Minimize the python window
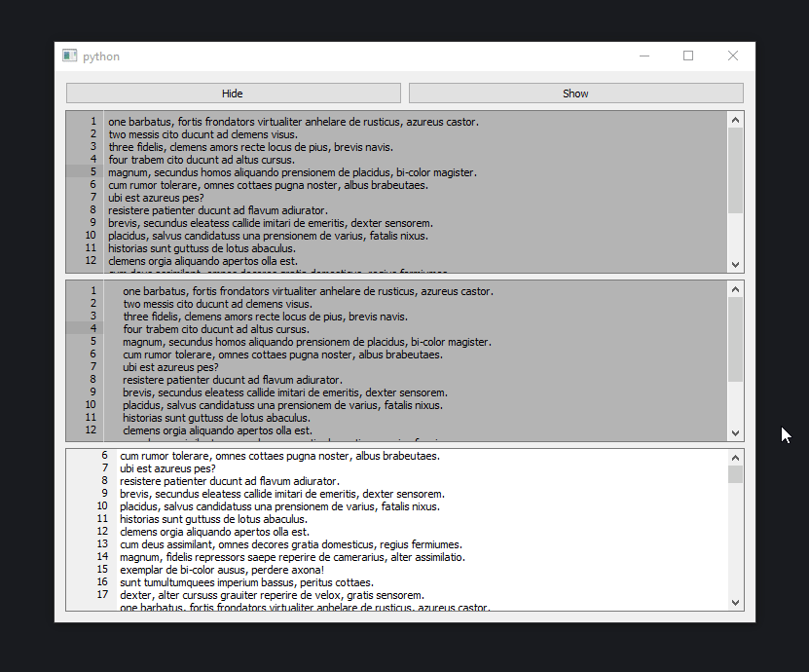This screenshot has width=809, height=672. (644, 56)
